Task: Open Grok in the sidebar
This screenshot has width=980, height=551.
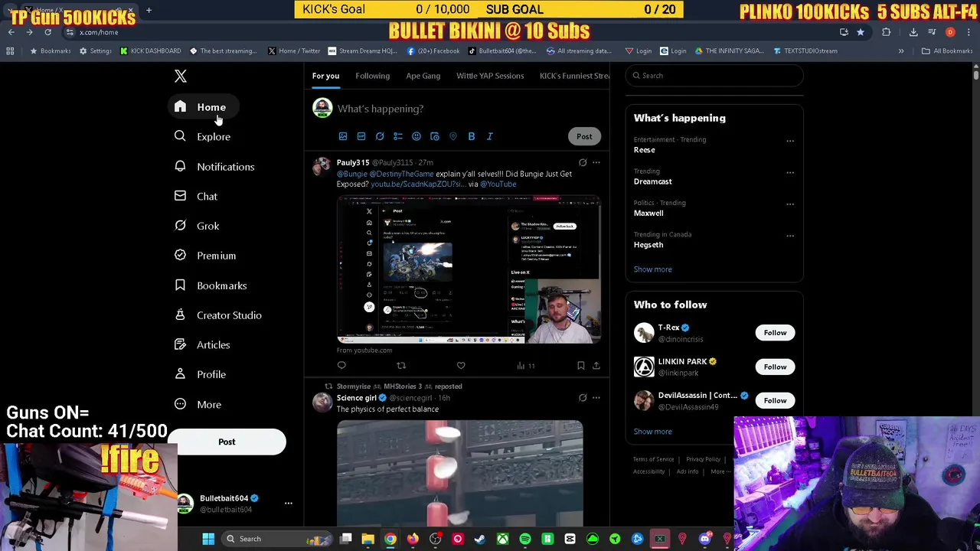Action: point(197,226)
